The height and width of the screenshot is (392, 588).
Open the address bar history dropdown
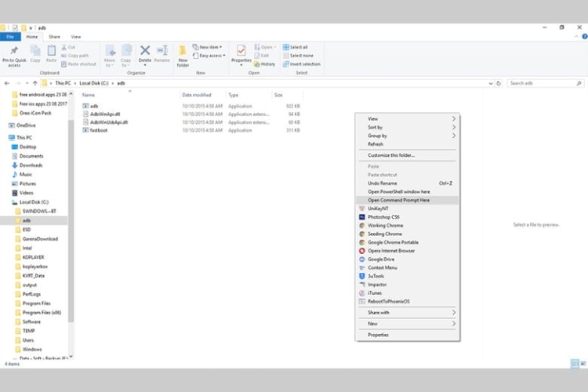pos(491,83)
